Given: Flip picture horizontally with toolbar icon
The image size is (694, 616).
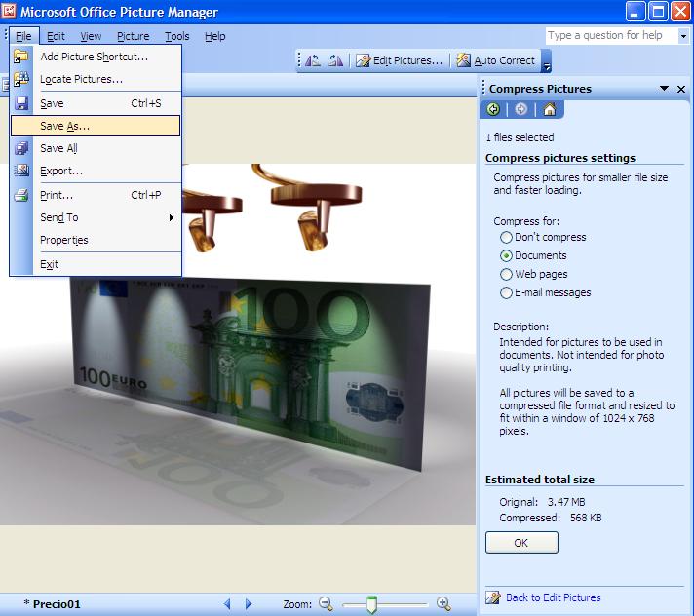Looking at the screenshot, I should tap(335, 60).
